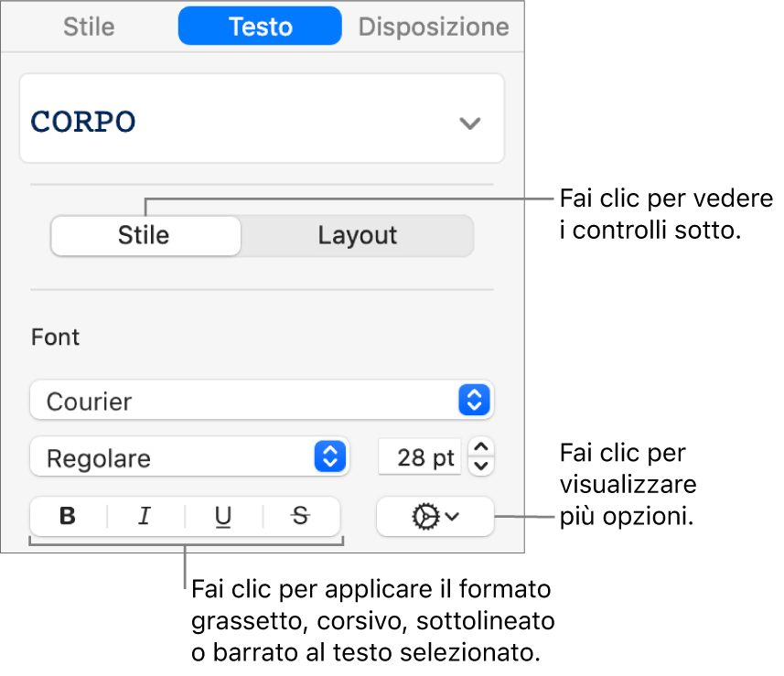Toggle underline formatting button
784x676 pixels.
[223, 516]
